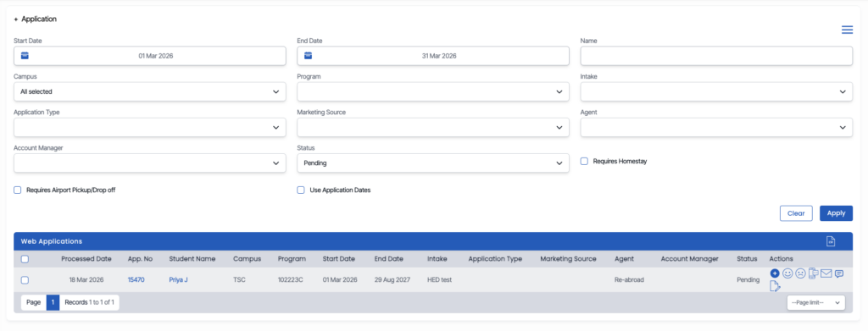Tick Requires Airport Pickup/Drop off checkbox
868x331 pixels.
tap(17, 190)
